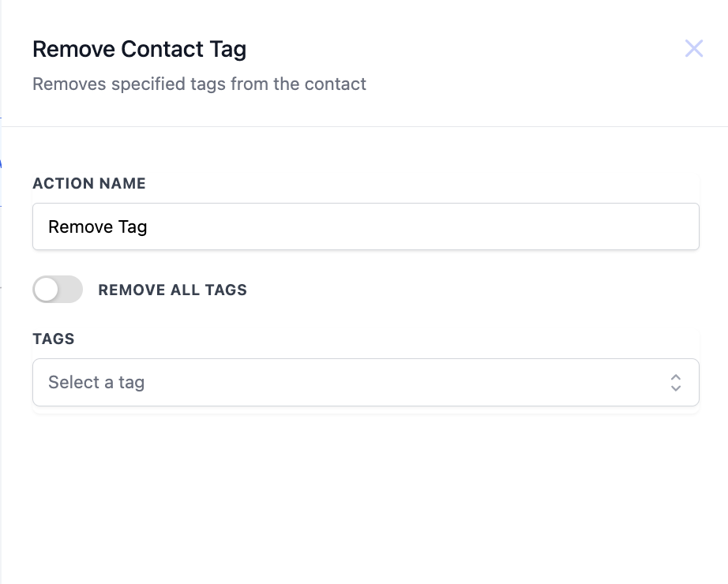Enable removing all tags via switch knob
Image resolution: width=728 pixels, height=584 pixels.
(x=47, y=289)
